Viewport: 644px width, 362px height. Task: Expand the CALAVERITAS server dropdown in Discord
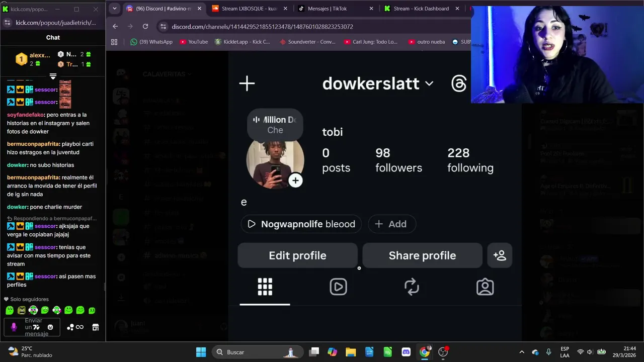coord(167,74)
